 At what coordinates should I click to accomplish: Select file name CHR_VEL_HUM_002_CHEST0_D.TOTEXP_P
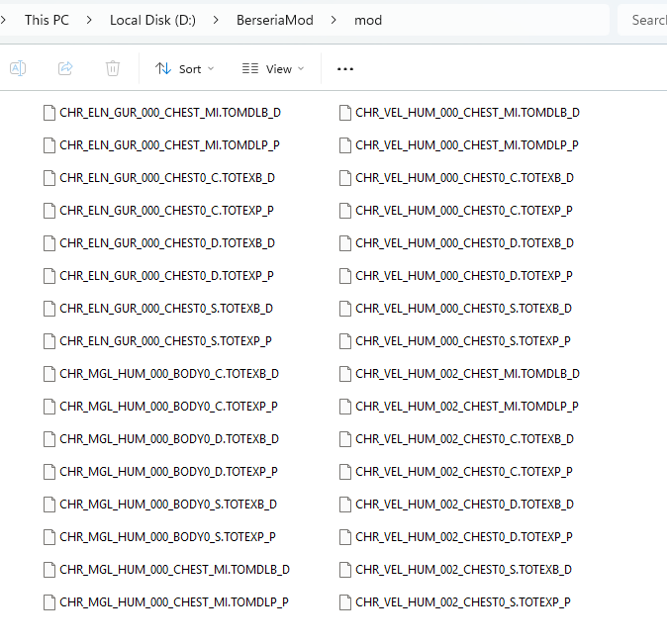[464, 537]
